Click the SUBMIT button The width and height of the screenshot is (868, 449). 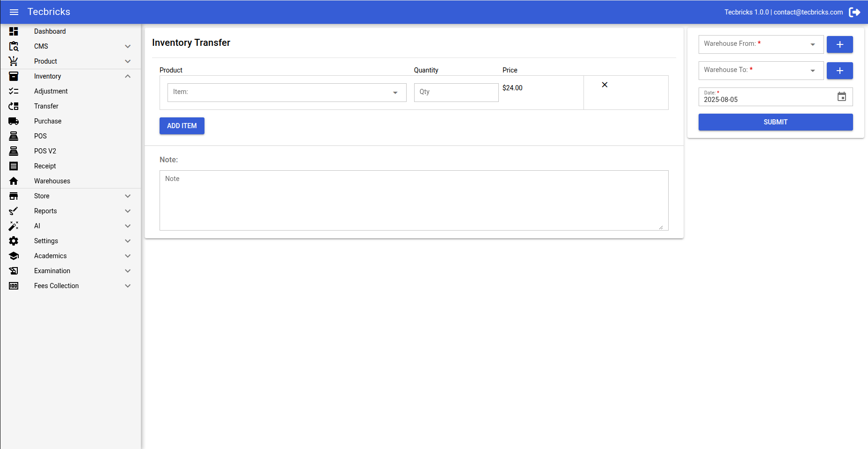[775, 122]
